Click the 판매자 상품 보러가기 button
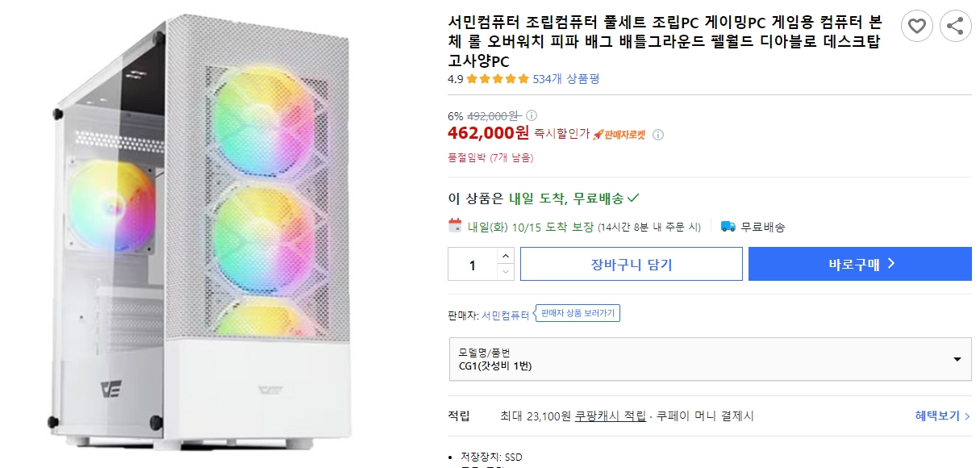This screenshot has width=980, height=468. [x=578, y=315]
